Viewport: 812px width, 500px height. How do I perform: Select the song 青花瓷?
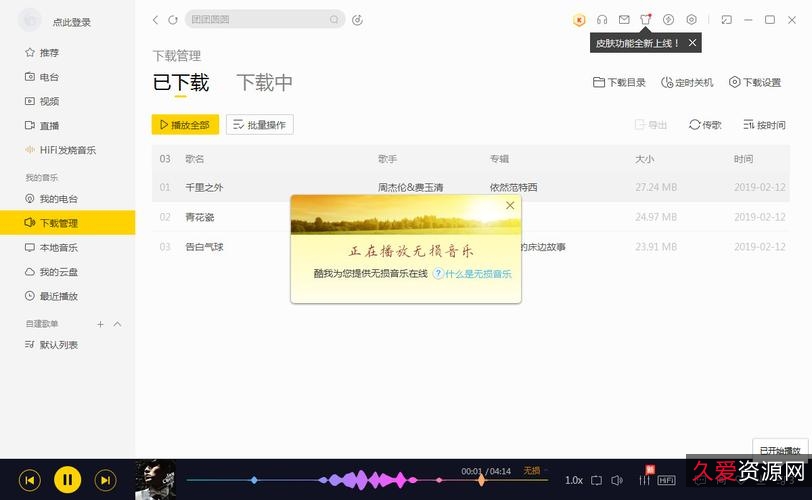click(x=199, y=217)
